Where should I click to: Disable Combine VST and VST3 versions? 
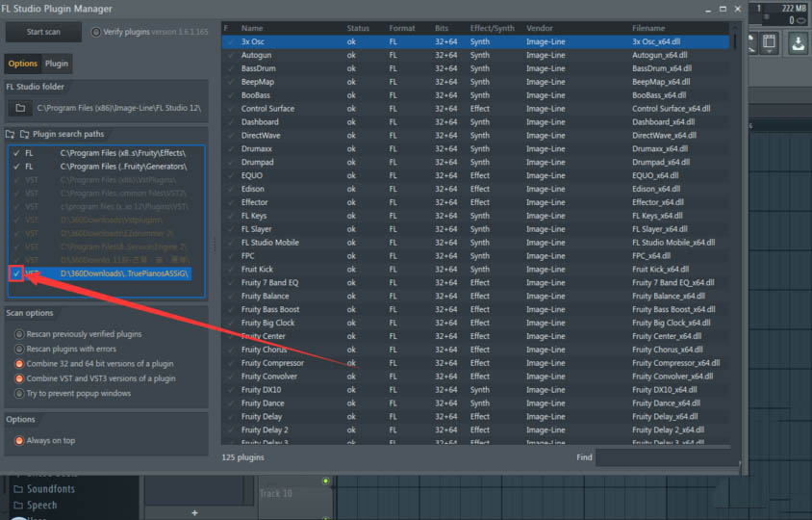click(x=19, y=378)
